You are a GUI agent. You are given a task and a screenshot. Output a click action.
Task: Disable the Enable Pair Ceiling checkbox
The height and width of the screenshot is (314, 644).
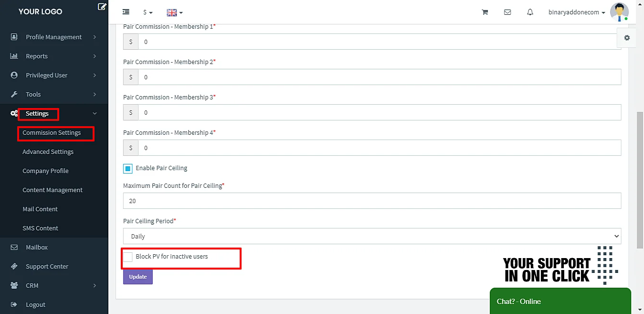128,169
